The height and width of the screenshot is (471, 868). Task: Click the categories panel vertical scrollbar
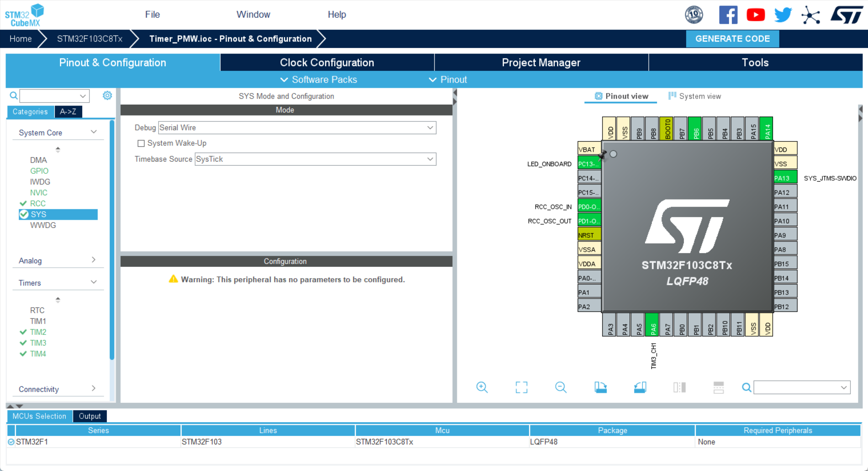(x=111, y=240)
